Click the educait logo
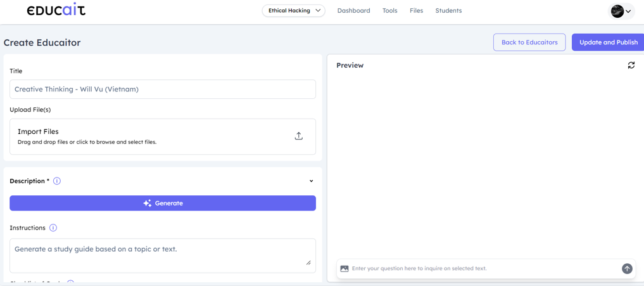The image size is (644, 286). click(56, 10)
